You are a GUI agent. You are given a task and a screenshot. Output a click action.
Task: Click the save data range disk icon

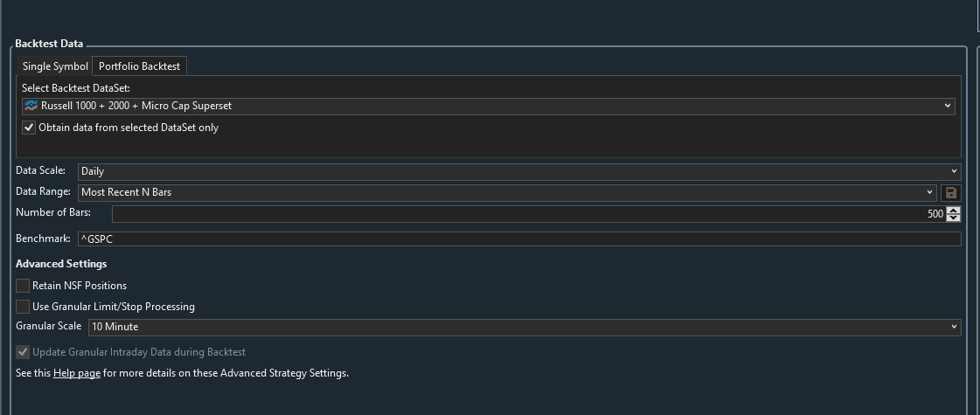(950, 192)
